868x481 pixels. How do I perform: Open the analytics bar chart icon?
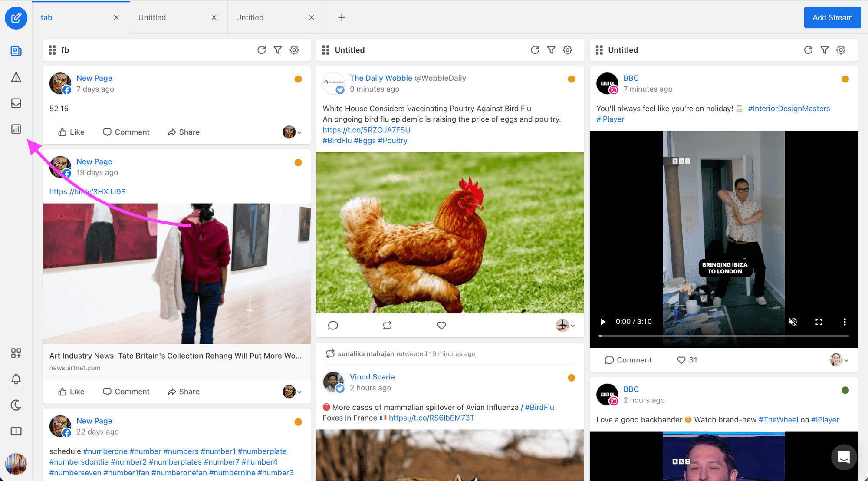(16, 129)
